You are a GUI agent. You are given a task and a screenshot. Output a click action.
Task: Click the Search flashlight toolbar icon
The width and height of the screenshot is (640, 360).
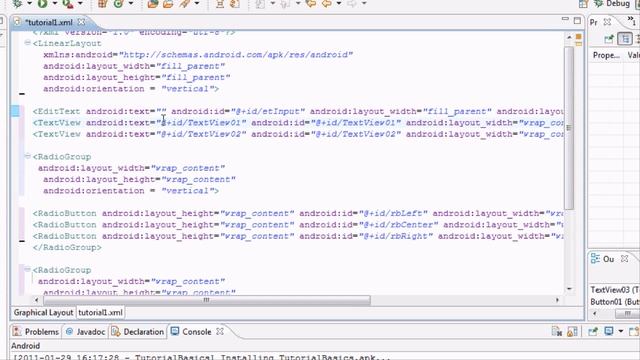(184, 4)
